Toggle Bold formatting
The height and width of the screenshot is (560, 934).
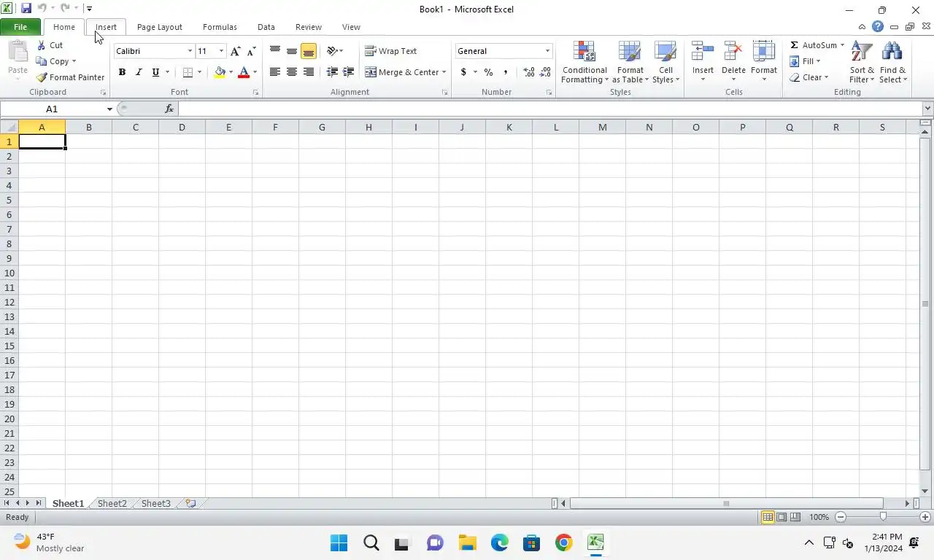(122, 72)
